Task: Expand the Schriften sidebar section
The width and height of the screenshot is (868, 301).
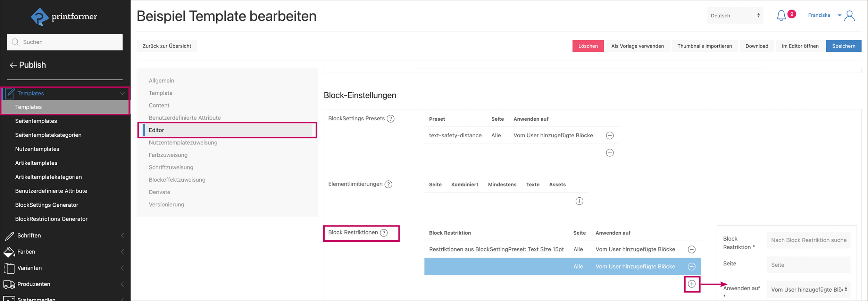Action: click(x=122, y=236)
